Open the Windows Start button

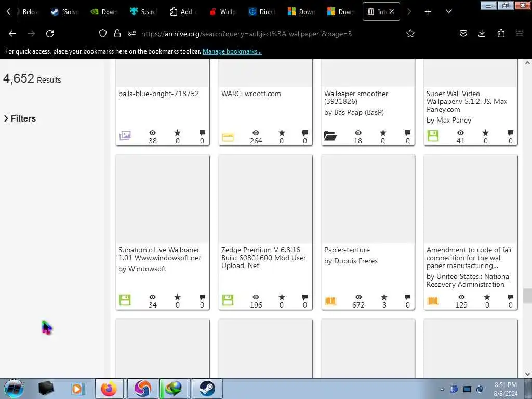point(14,389)
